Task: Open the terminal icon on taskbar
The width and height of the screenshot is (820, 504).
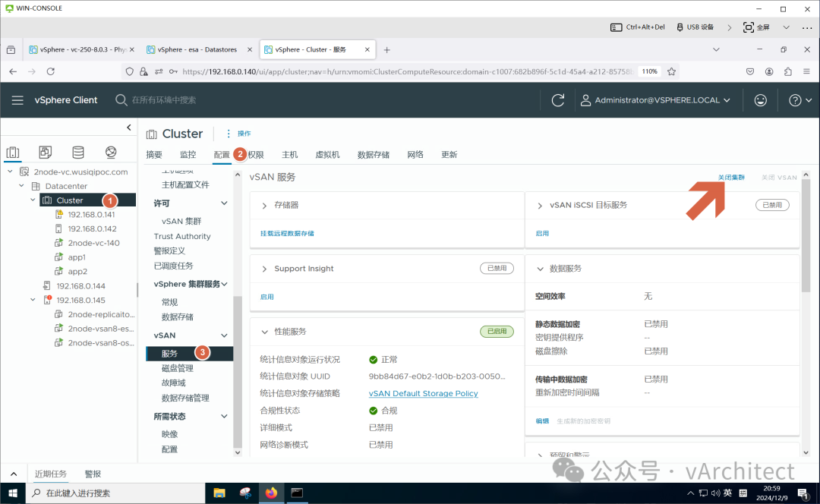Action: pos(297,493)
